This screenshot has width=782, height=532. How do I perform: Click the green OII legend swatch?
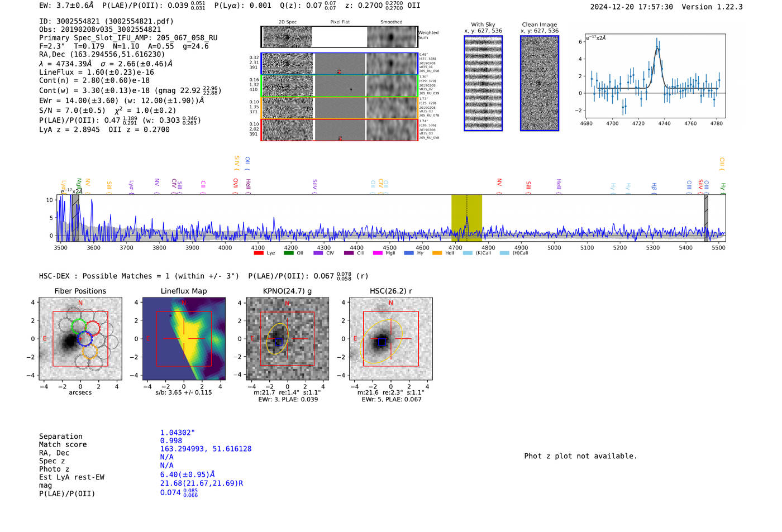pos(288,253)
